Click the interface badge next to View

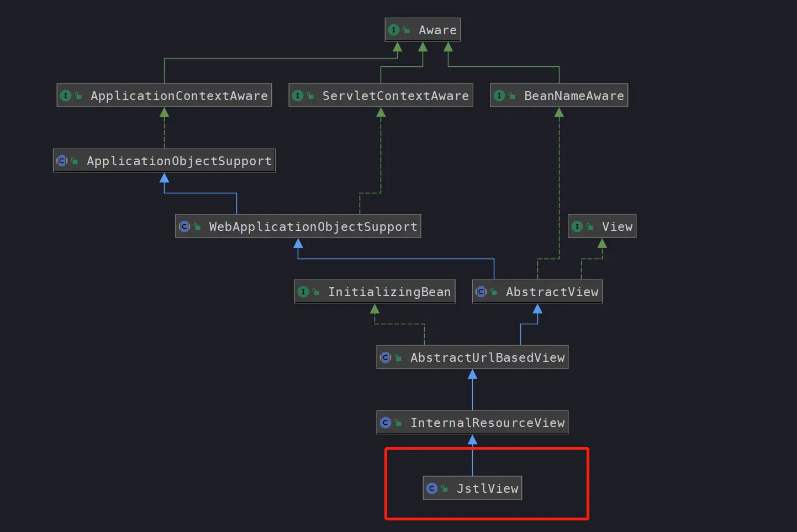[x=577, y=227]
